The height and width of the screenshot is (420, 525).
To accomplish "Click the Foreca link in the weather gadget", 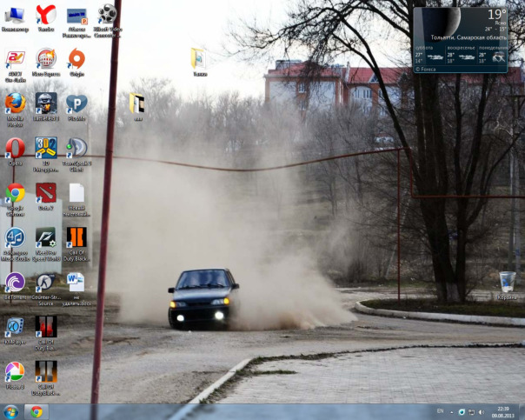I will 426,70.
